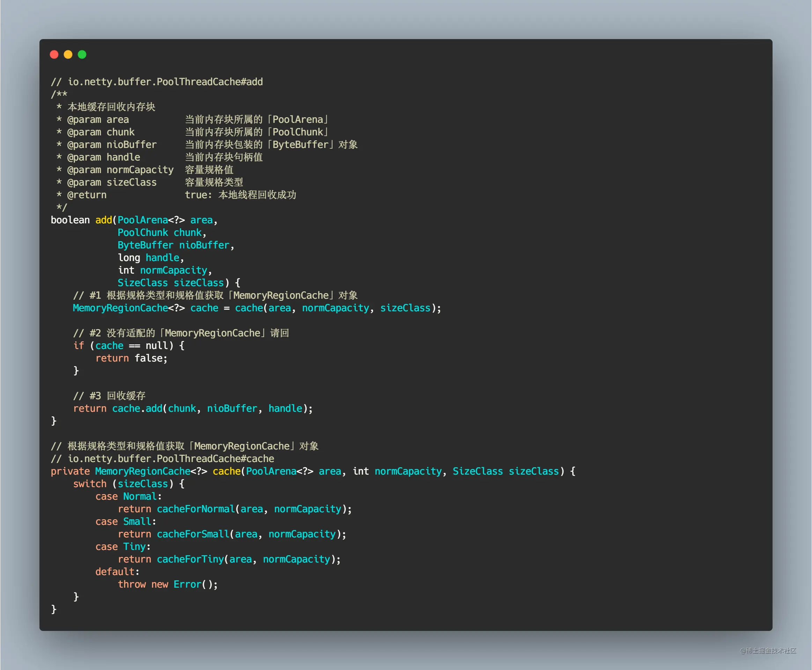Click the green maximize dot
Viewport: 812px width, 670px height.
point(82,54)
